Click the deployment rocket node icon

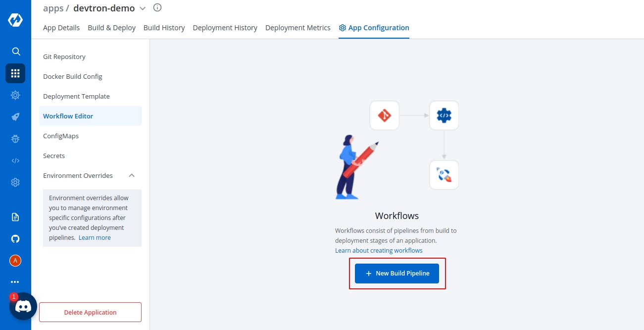(x=444, y=175)
